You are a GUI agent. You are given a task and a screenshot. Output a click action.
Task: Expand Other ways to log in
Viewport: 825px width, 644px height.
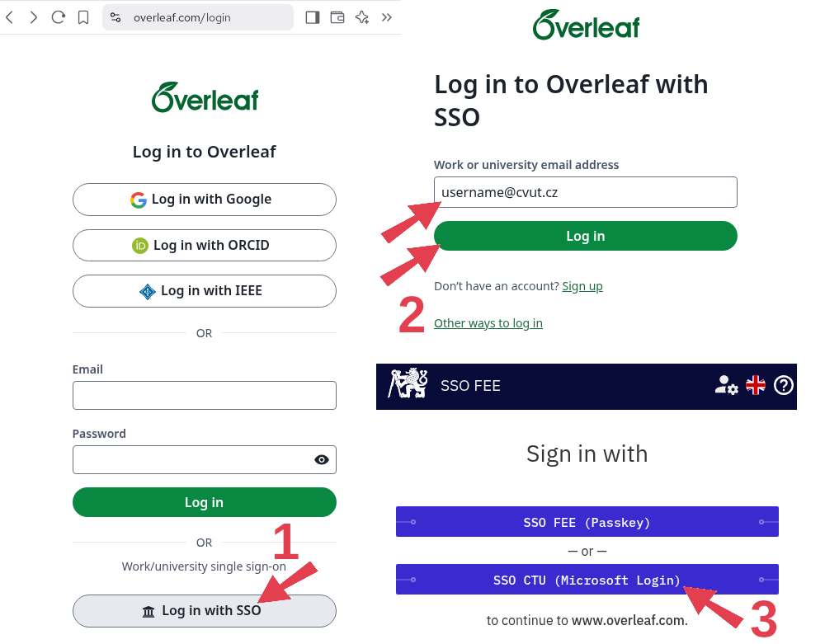click(488, 322)
